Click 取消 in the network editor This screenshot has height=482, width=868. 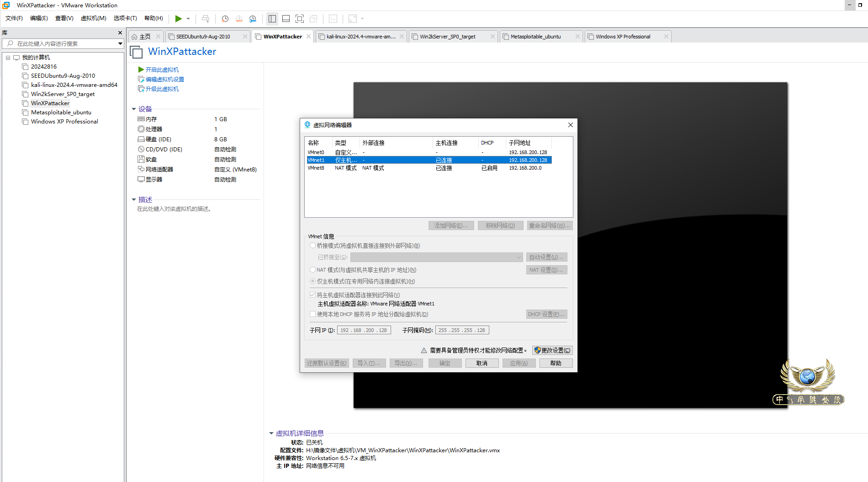click(482, 363)
